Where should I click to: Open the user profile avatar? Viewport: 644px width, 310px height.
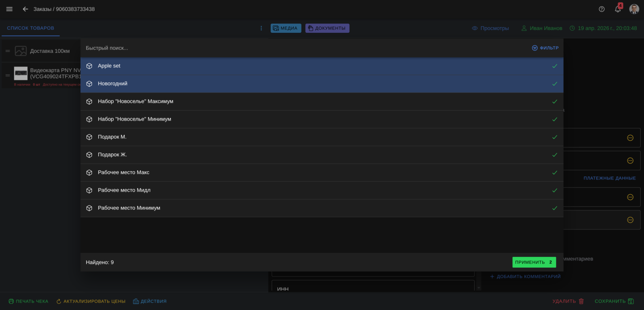pos(634,9)
